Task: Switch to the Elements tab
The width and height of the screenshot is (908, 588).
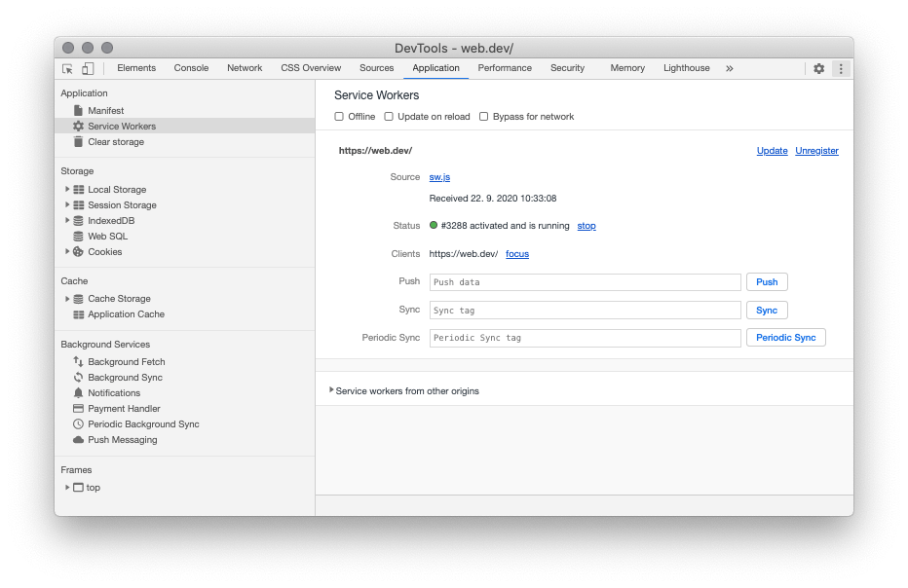Action: (136, 68)
